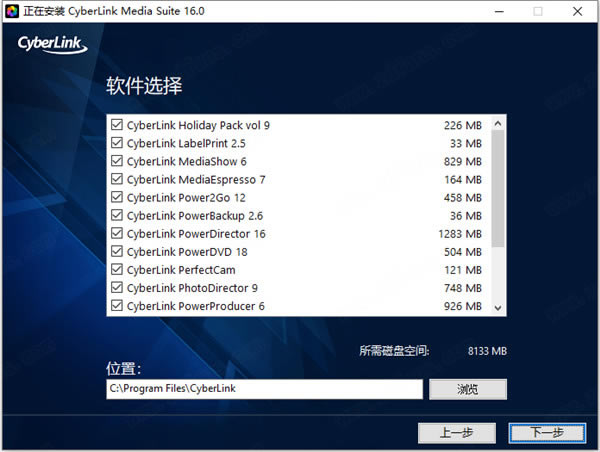Click the scroll up arrow of software list
600x452 pixels.
tap(498, 121)
